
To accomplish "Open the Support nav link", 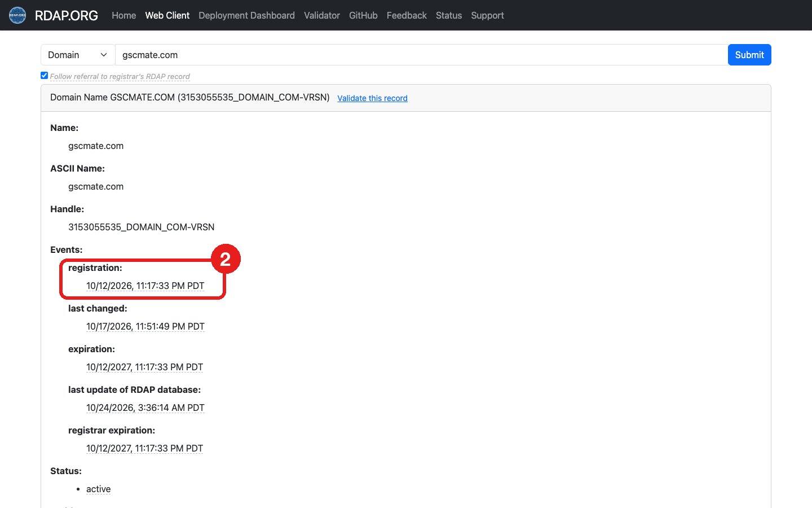I will point(487,15).
